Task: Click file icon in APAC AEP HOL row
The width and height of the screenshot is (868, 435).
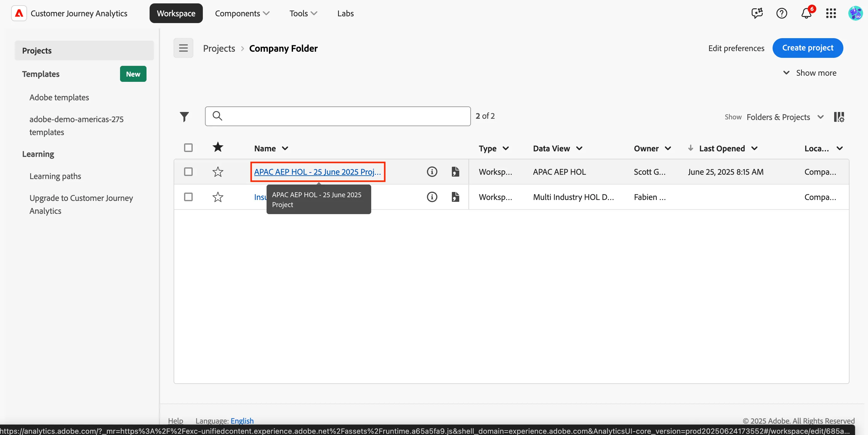Action: point(455,172)
